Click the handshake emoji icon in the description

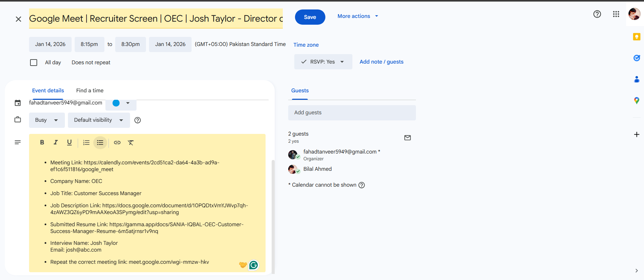tap(243, 265)
